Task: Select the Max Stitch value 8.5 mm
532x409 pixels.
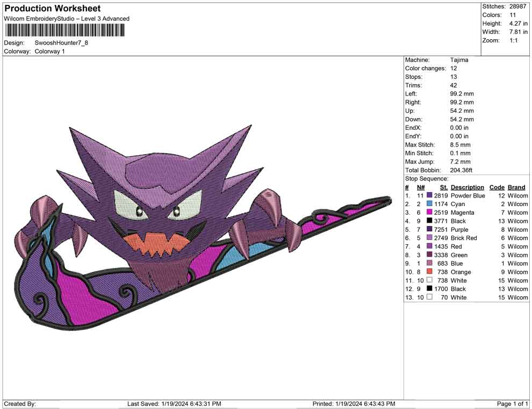Action: coord(461,144)
